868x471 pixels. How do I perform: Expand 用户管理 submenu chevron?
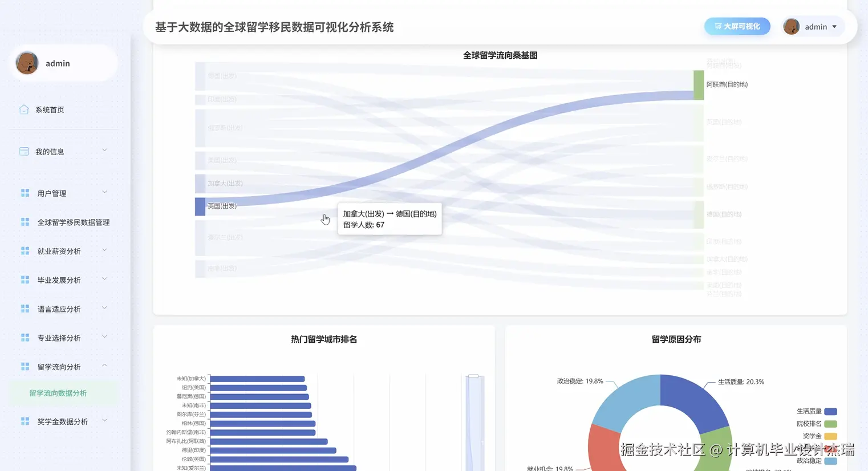(104, 192)
